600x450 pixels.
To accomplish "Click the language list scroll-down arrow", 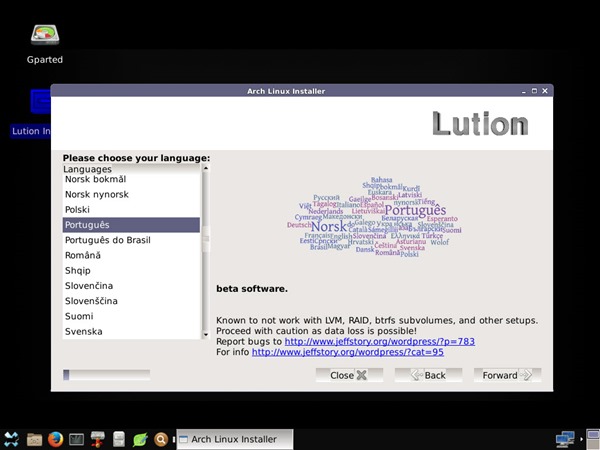I will pos(205,335).
